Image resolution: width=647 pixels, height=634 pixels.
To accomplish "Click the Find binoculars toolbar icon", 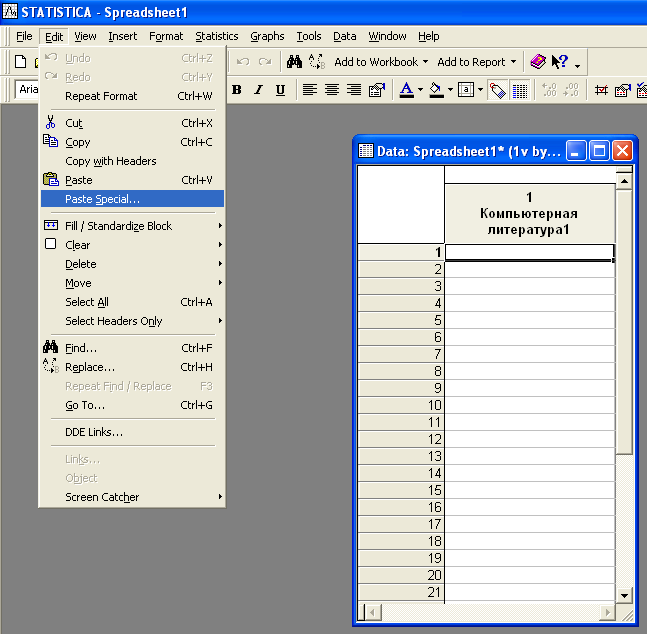I will (294, 62).
